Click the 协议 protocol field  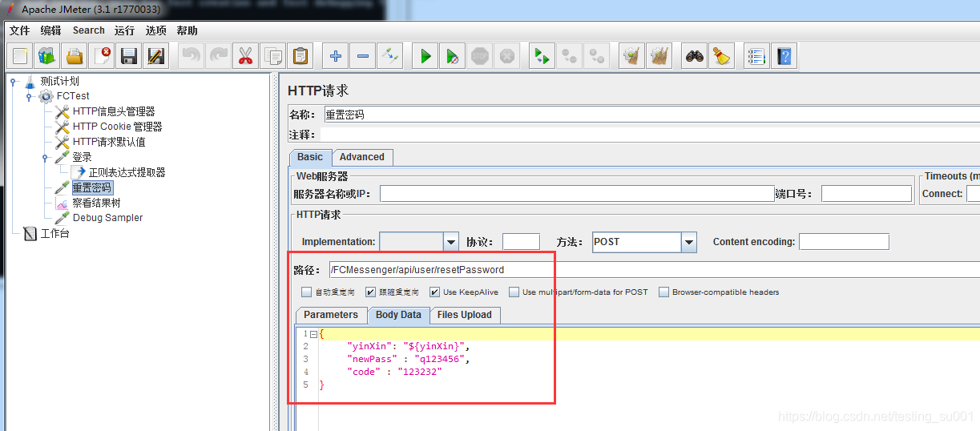pos(521,241)
